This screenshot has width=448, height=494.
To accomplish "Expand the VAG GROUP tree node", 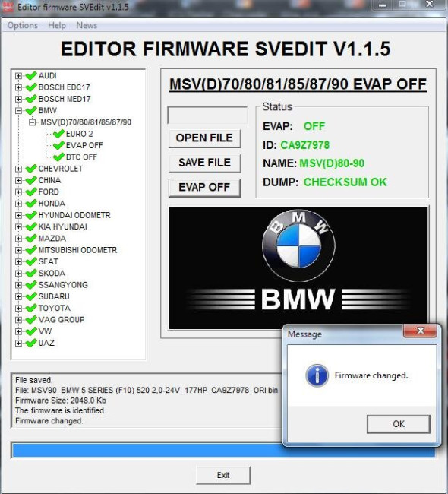I will point(18,320).
